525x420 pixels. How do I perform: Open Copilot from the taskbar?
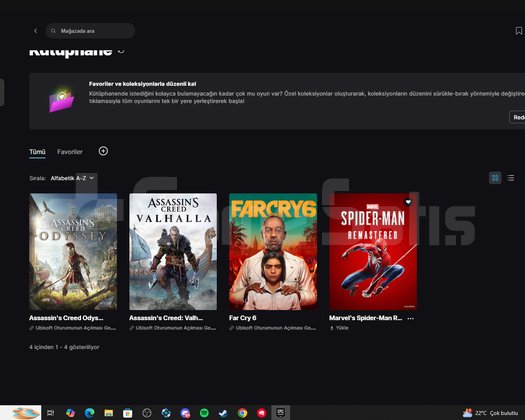(70, 413)
